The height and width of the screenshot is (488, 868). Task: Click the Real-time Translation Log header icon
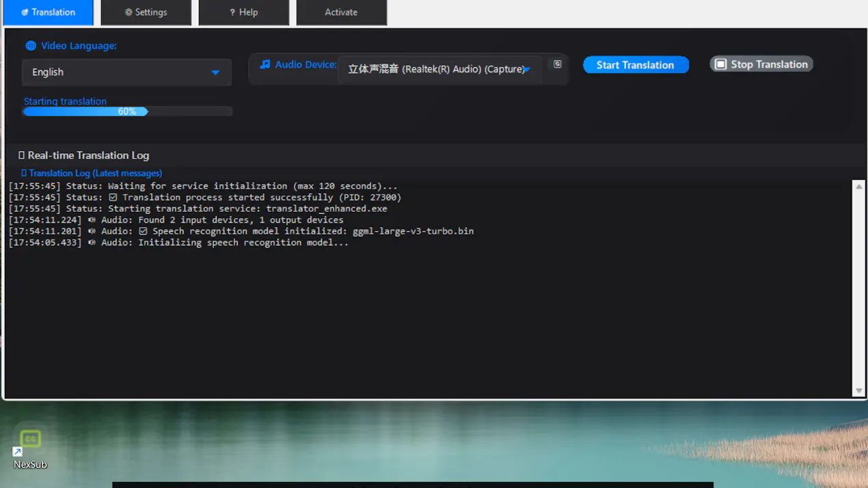(21, 155)
